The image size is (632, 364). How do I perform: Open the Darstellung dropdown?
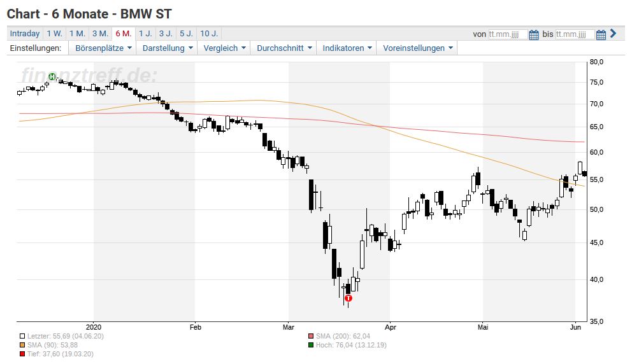pos(168,48)
